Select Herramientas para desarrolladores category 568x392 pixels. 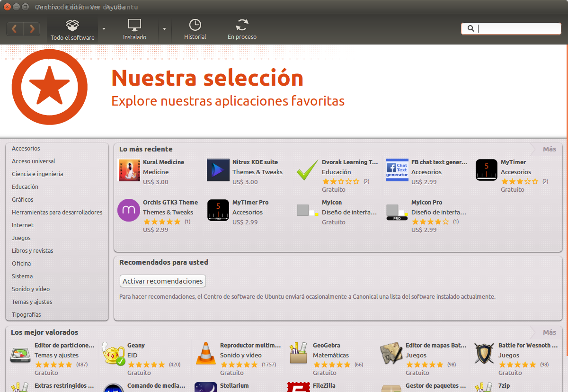click(57, 213)
